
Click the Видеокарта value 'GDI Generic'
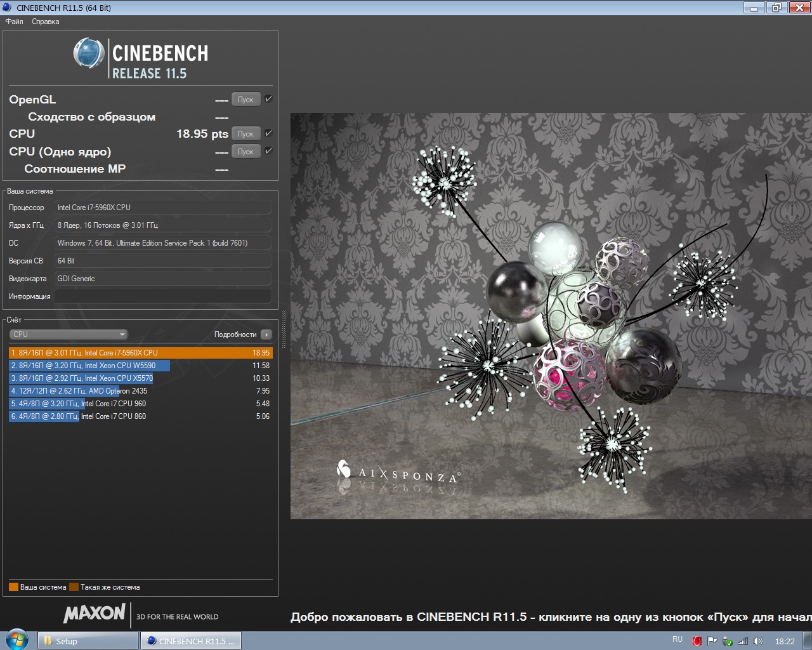click(163, 279)
